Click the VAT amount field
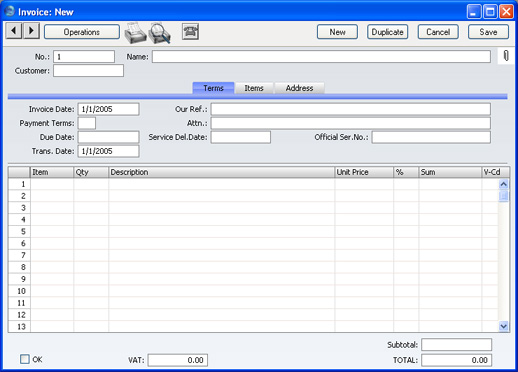 tap(178, 360)
